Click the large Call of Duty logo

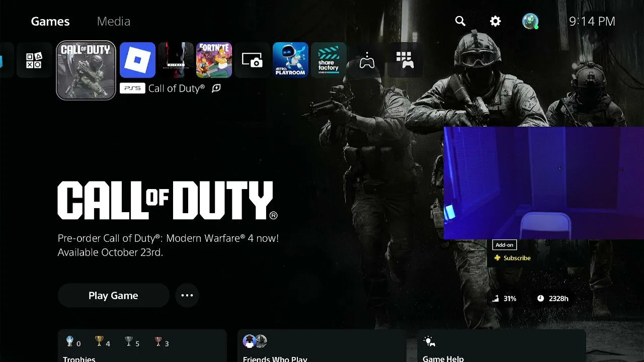[x=168, y=201]
